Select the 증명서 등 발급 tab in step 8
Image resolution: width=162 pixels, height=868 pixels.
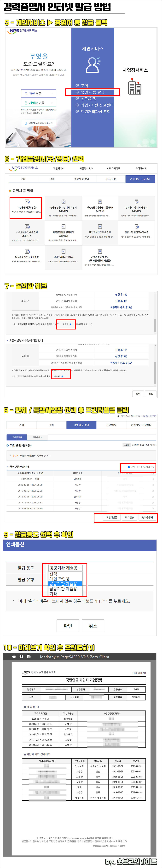(x=81, y=425)
